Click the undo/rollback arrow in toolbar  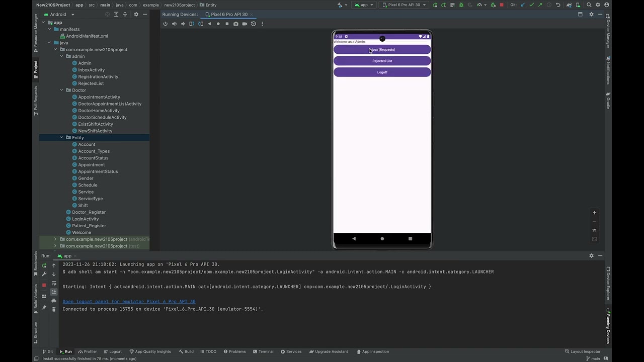click(x=558, y=5)
